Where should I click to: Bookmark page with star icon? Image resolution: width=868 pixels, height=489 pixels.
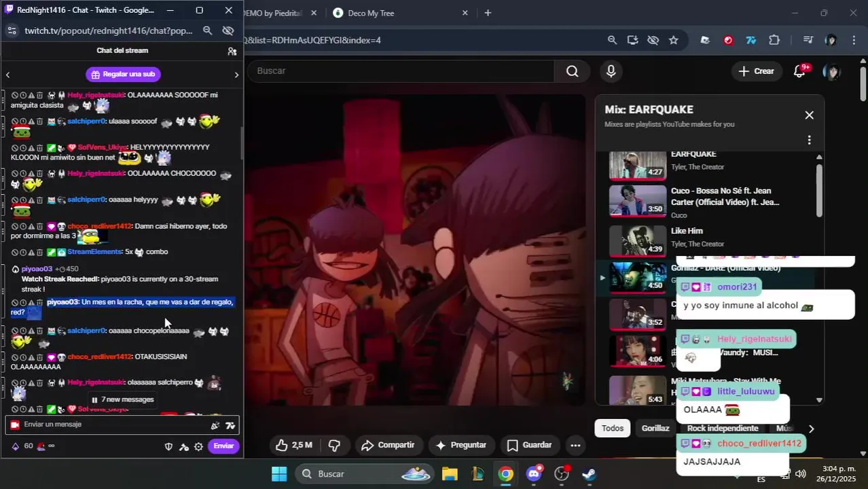673,40
